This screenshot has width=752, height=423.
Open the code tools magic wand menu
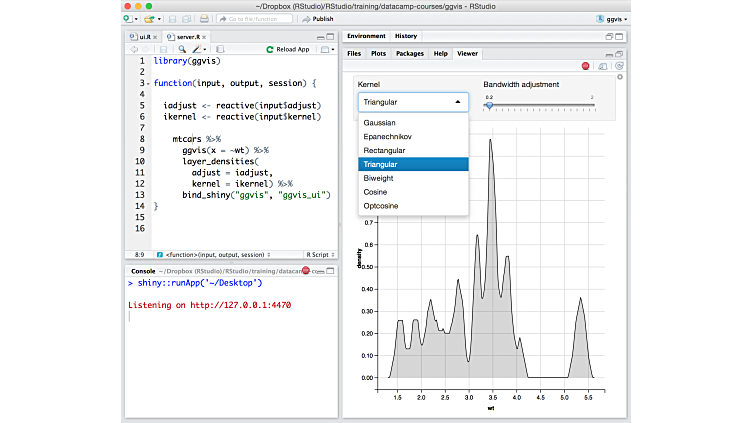[x=199, y=49]
